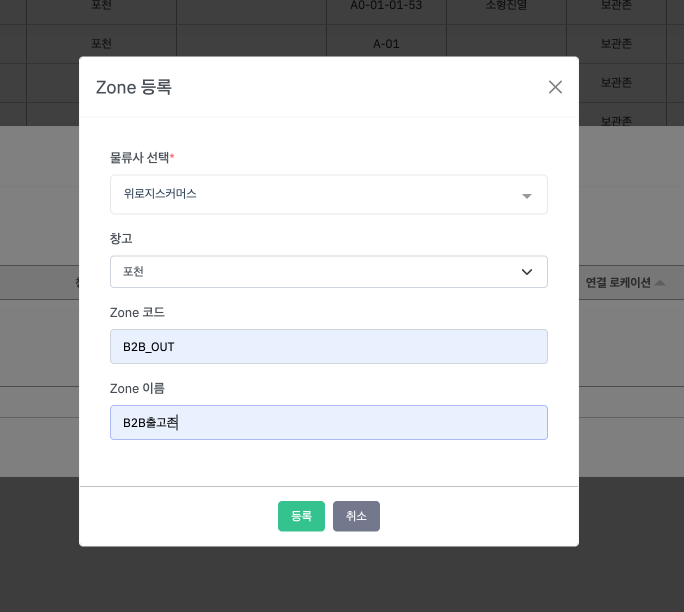Click the 물류사 선택 required label
The height and width of the screenshot is (612, 684).
pyautogui.click(x=142, y=157)
